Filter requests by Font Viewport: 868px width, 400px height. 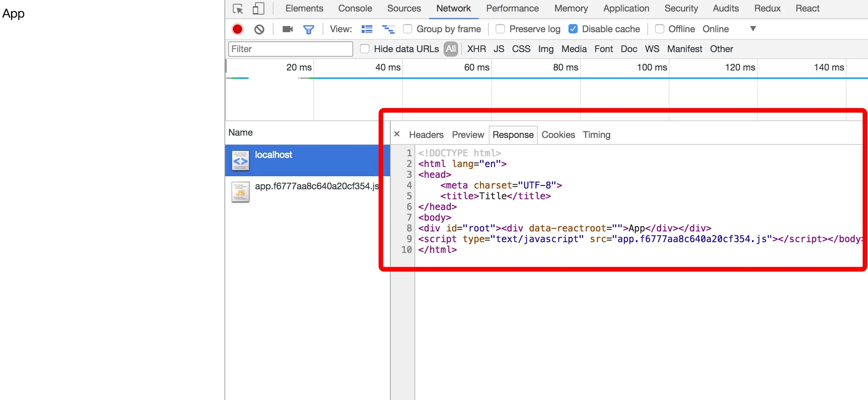[604, 49]
